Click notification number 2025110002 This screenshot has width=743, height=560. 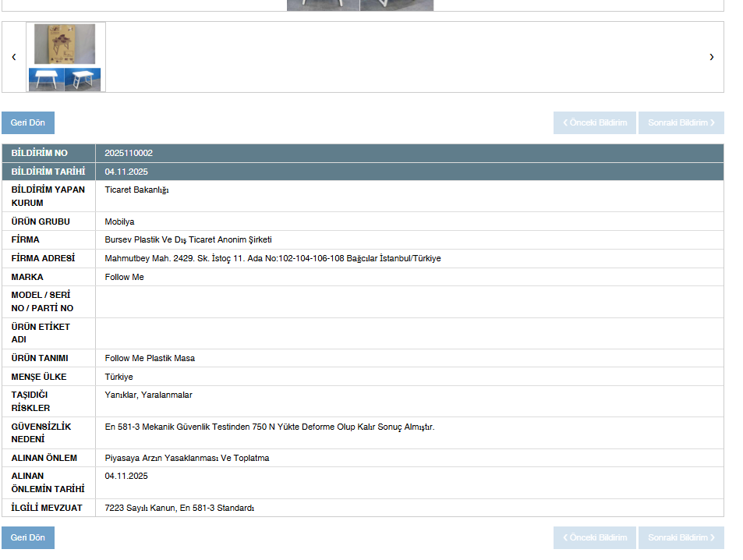pyautogui.click(x=129, y=154)
